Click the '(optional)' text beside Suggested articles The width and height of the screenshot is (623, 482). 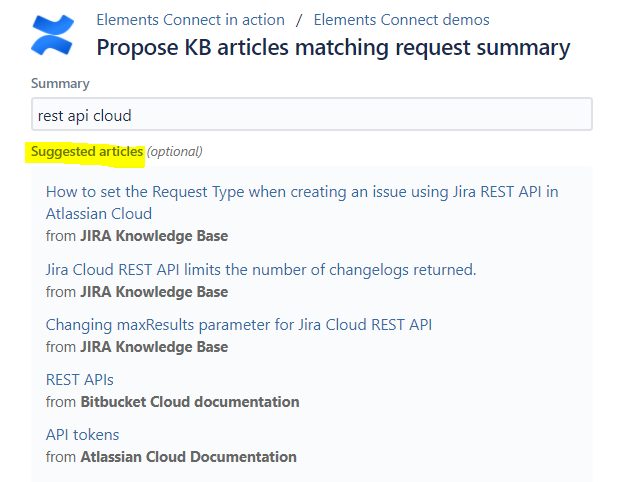[x=175, y=152]
